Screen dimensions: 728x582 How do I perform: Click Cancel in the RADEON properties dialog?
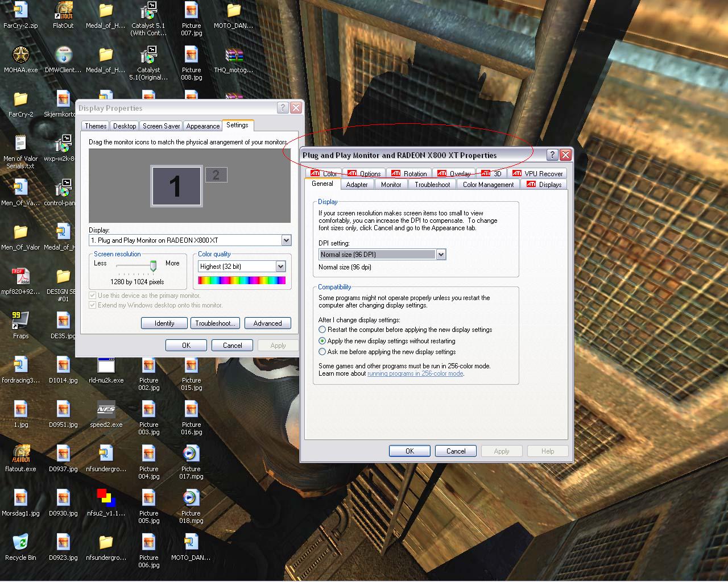pyautogui.click(x=456, y=451)
